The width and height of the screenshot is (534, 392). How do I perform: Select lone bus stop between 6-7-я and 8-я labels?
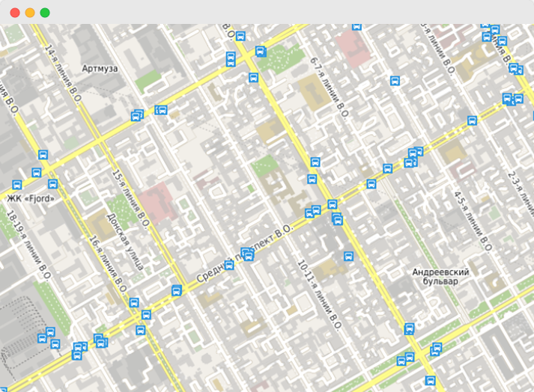click(x=395, y=81)
